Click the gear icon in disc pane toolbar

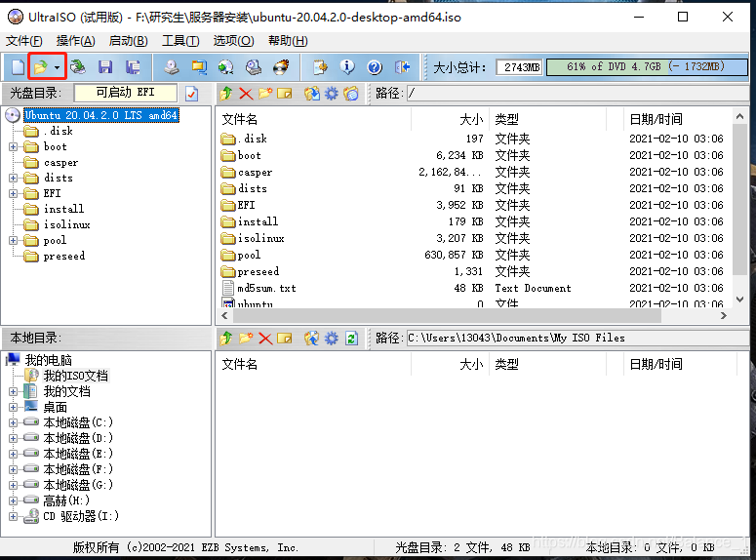coord(332,93)
